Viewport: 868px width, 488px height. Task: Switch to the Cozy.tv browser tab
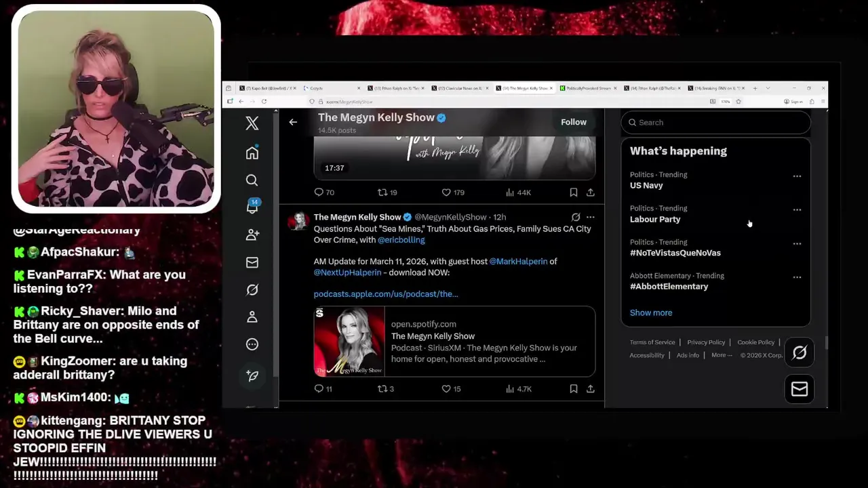coord(330,88)
